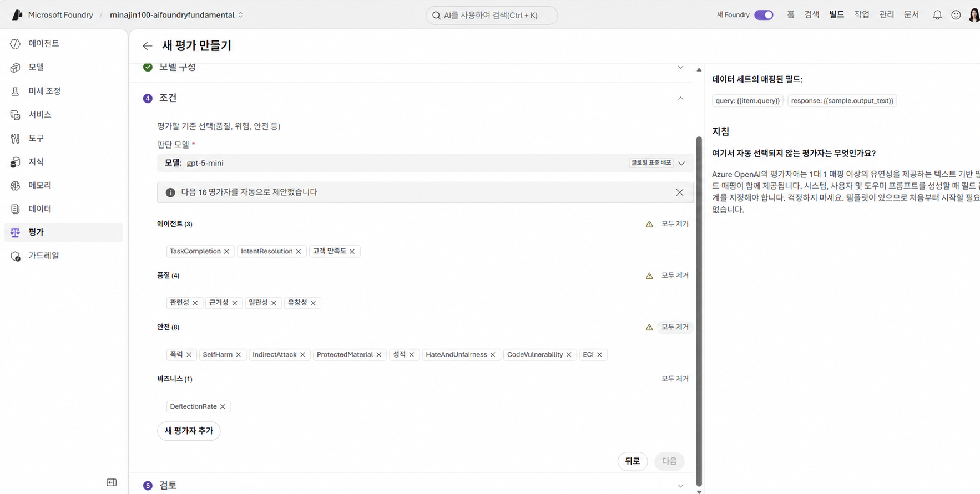Viewport: 980px width, 494px height.
Task: Click the scrollbar up arrow
Action: (699, 70)
